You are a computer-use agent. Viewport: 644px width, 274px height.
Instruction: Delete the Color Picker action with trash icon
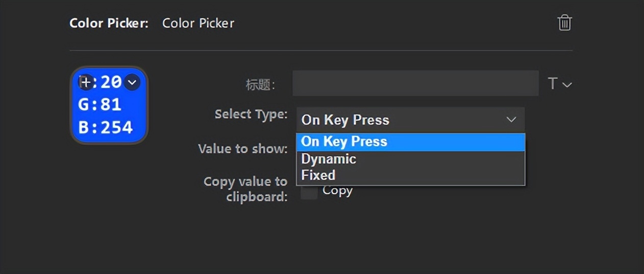click(x=564, y=23)
